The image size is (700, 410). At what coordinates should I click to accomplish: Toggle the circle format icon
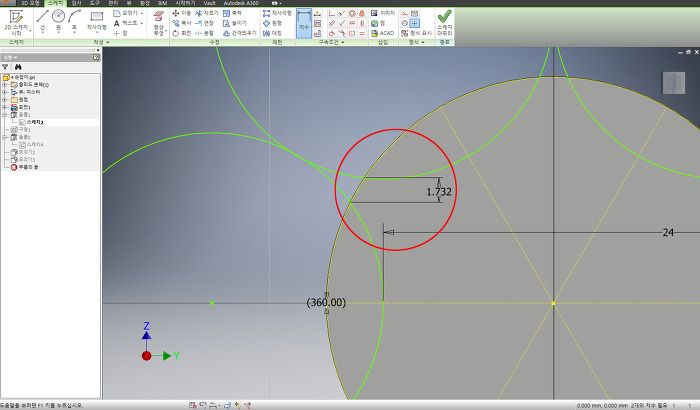tap(404, 23)
